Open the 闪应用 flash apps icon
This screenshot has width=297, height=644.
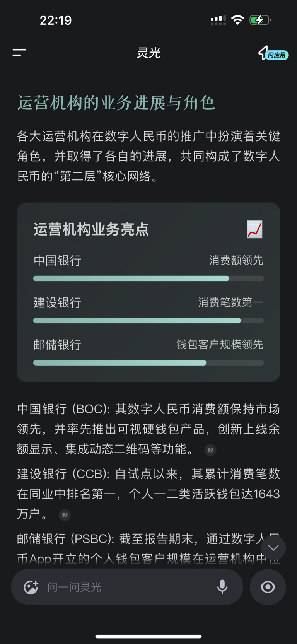[x=273, y=53]
